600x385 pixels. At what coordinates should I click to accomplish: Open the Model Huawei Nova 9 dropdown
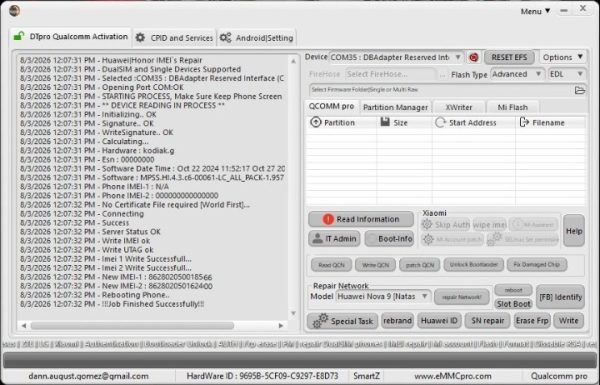(x=383, y=296)
